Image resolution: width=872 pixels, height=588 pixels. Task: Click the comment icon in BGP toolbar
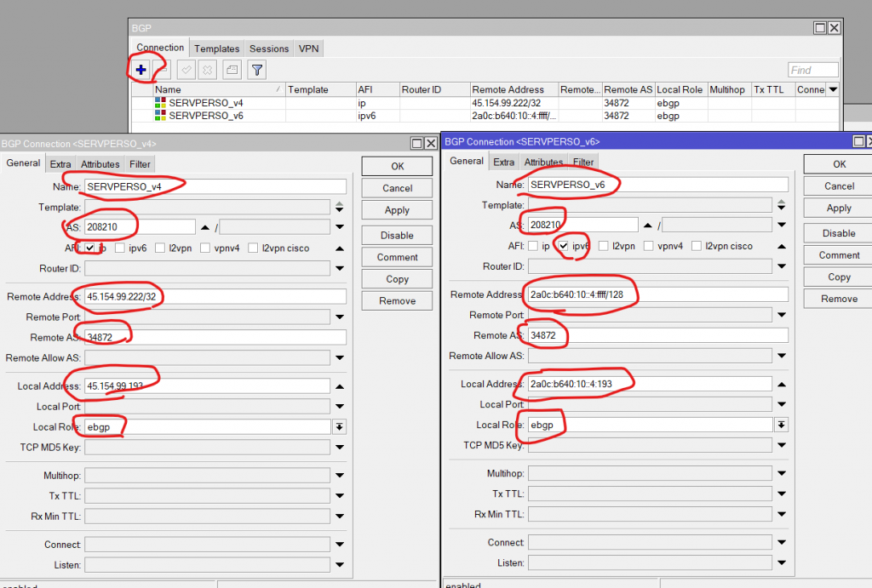click(x=232, y=70)
